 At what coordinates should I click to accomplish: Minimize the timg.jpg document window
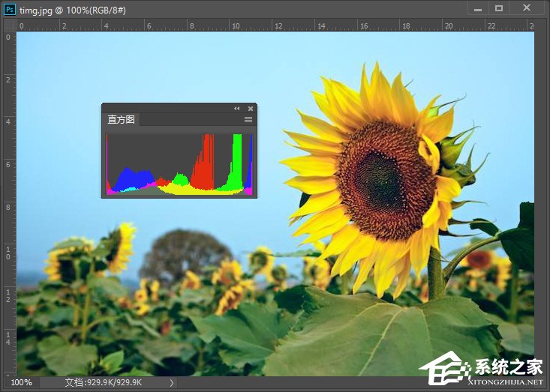click(478, 8)
